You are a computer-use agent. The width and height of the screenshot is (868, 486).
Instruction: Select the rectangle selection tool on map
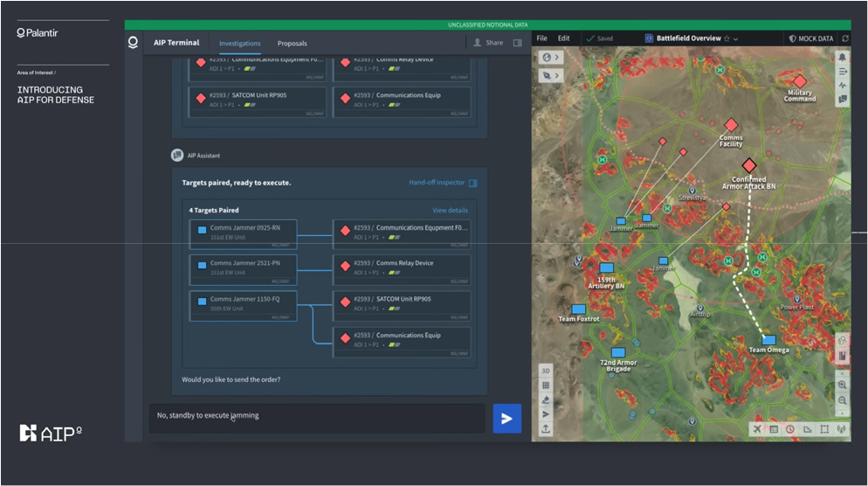pos(825,429)
